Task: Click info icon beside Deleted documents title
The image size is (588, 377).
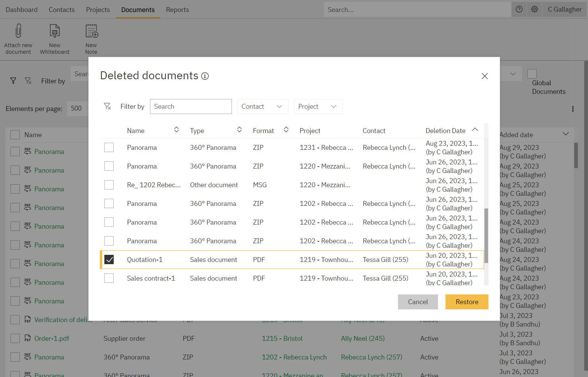Action: click(205, 76)
